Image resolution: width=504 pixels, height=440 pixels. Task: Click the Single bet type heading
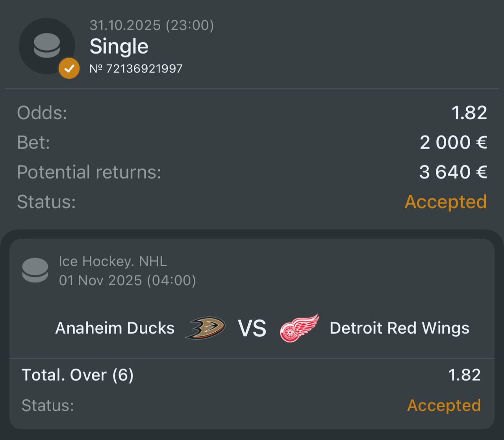119,46
